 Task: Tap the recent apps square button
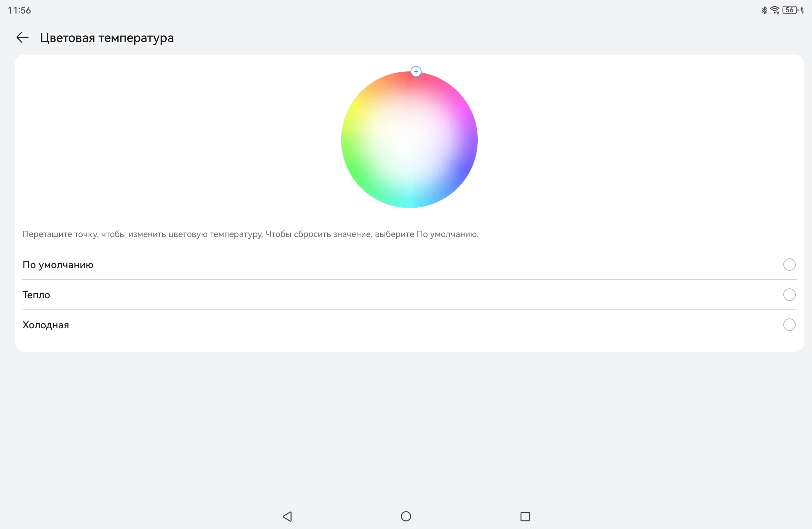click(525, 516)
